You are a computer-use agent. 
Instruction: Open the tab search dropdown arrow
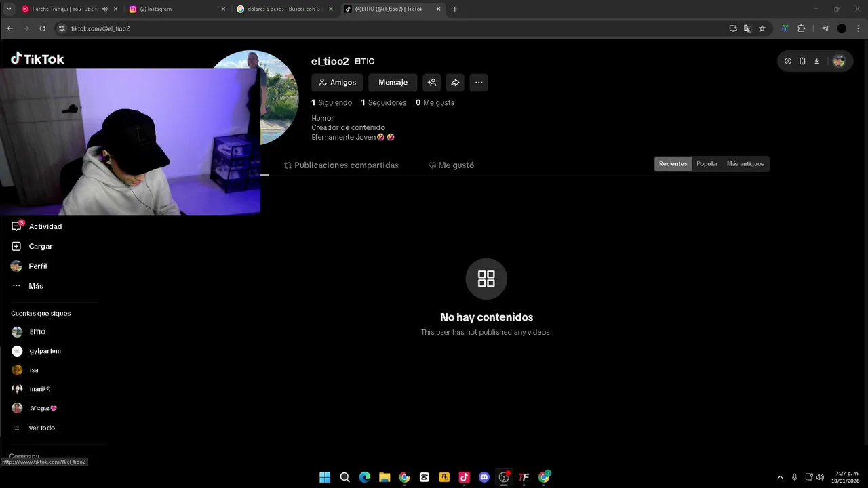coord(9,9)
